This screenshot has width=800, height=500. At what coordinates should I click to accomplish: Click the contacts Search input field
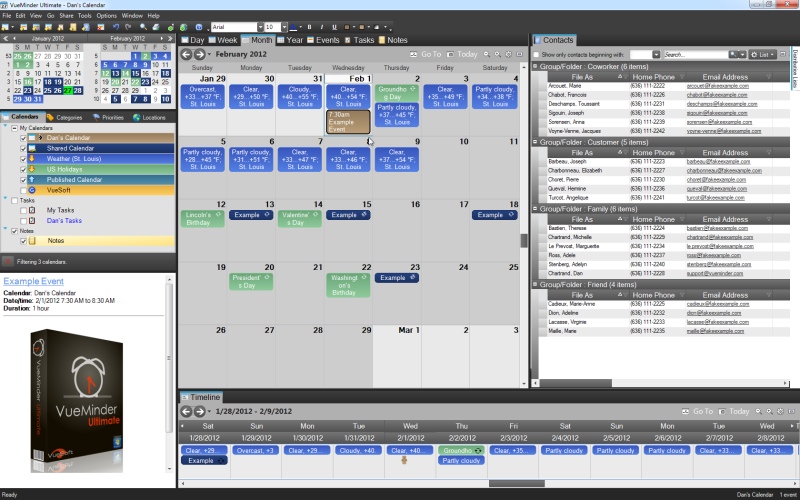pos(695,55)
